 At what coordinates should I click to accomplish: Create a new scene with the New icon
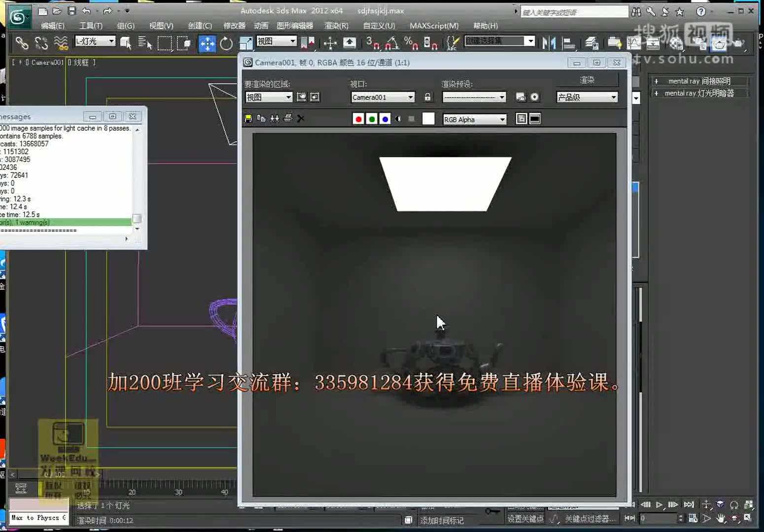[43, 11]
